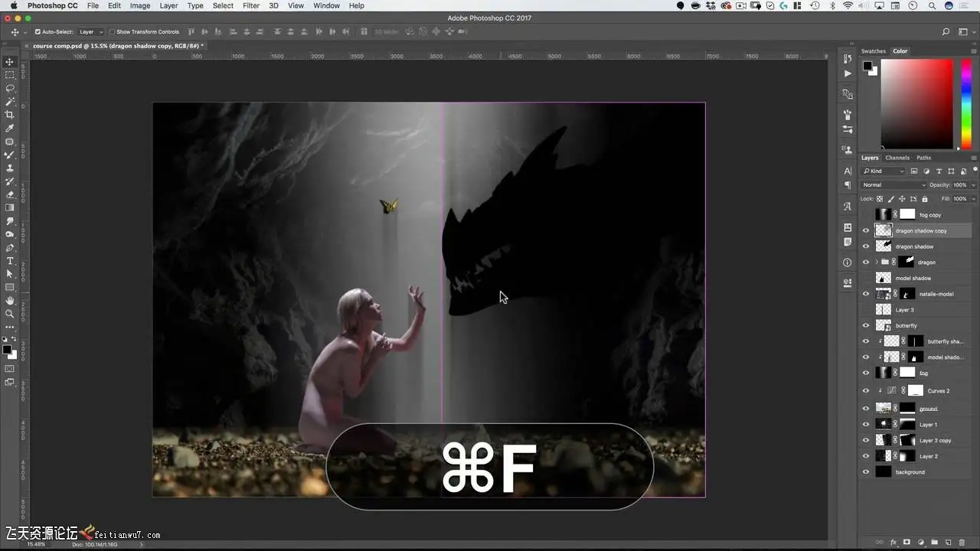
Task: Select the course comp.psd document tab
Action: pos(117,46)
